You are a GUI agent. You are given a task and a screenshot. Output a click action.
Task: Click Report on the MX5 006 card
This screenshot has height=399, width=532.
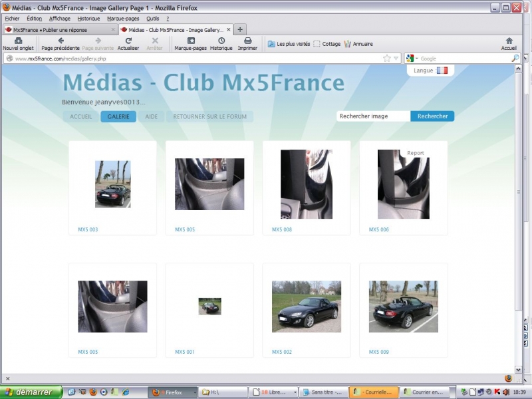coord(415,153)
